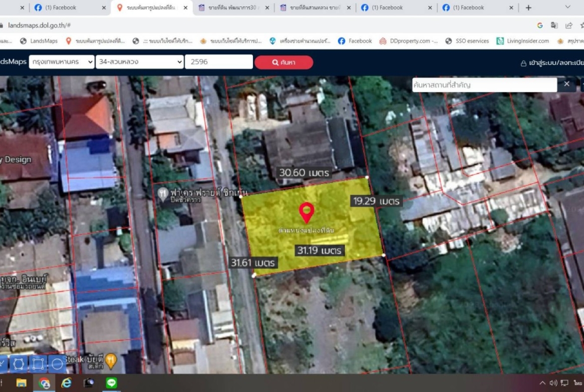Open the DDproperty.com bookmark
This screenshot has height=392, width=584.
coord(409,41)
